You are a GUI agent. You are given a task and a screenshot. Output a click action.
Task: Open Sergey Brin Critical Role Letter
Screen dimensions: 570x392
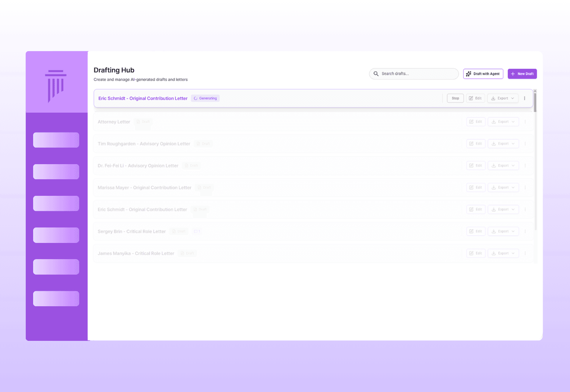(x=132, y=232)
